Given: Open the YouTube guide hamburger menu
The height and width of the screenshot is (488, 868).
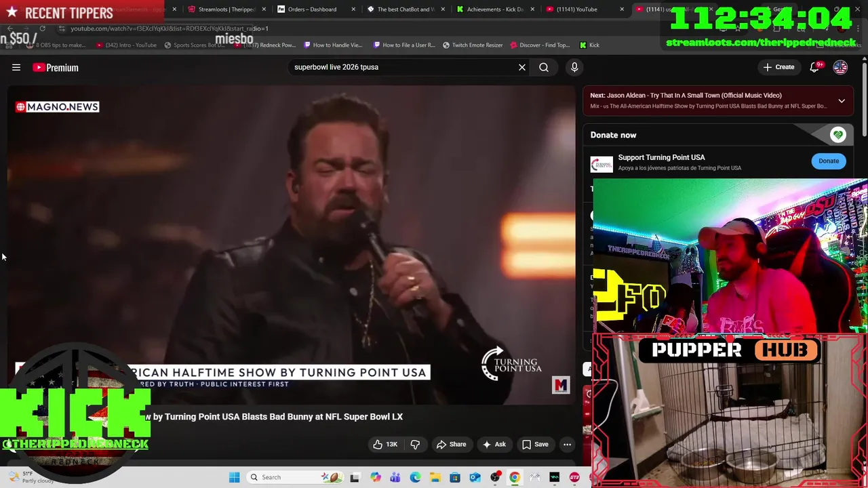Looking at the screenshot, I should (16, 67).
